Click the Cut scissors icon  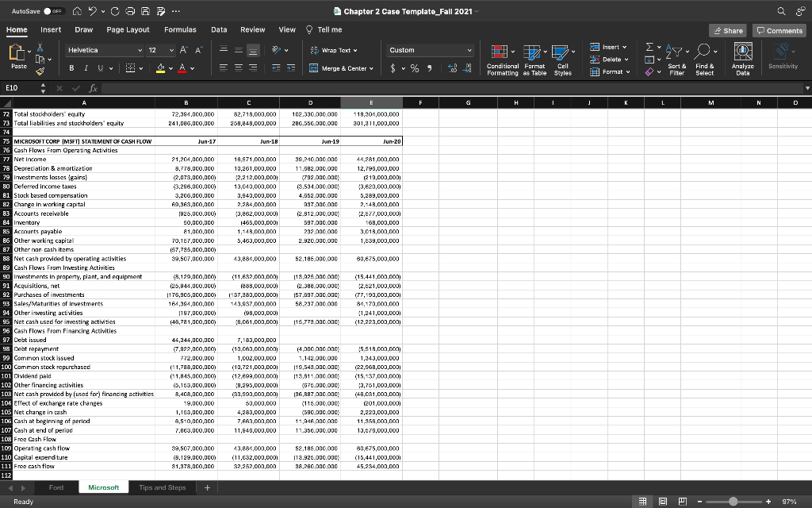(x=40, y=48)
